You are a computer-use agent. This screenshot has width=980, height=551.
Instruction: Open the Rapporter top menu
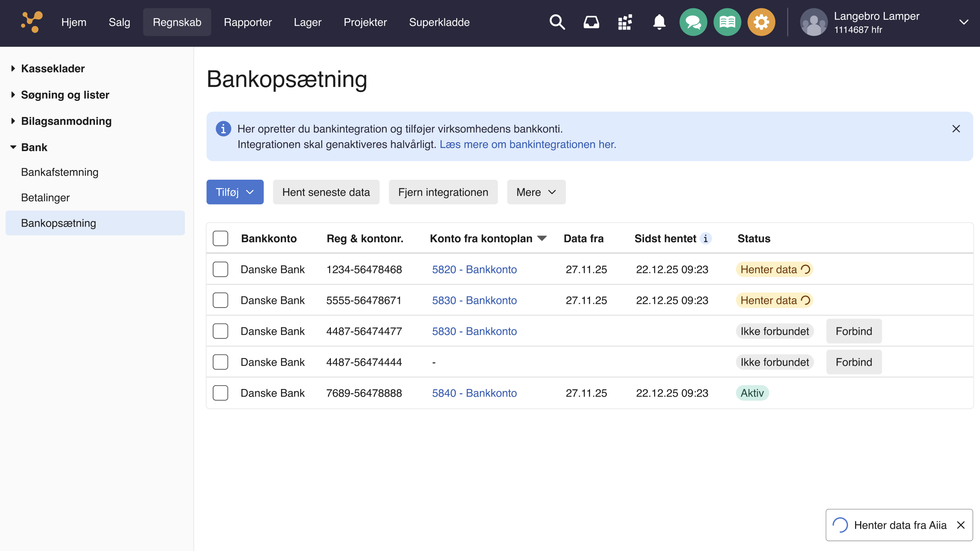coord(248,22)
